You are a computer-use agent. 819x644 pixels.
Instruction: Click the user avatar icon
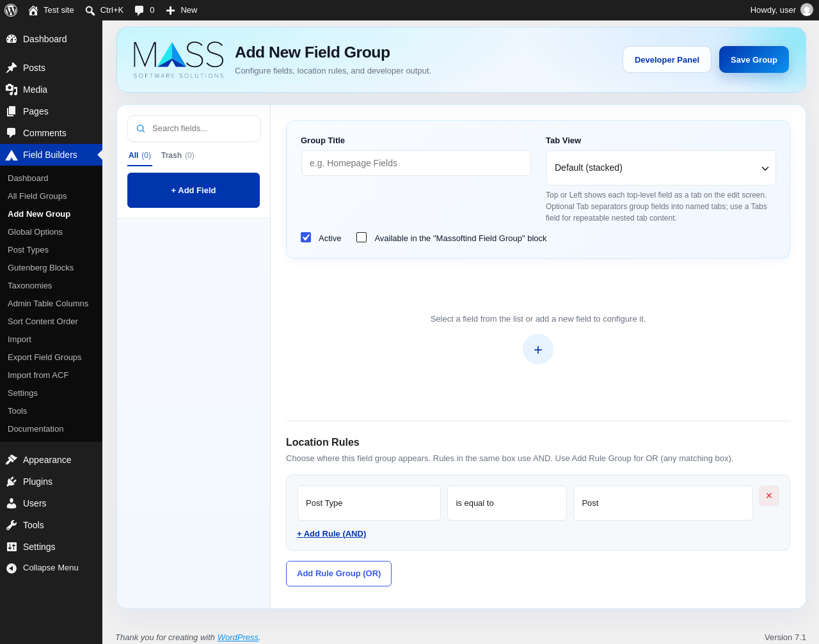[x=807, y=10]
